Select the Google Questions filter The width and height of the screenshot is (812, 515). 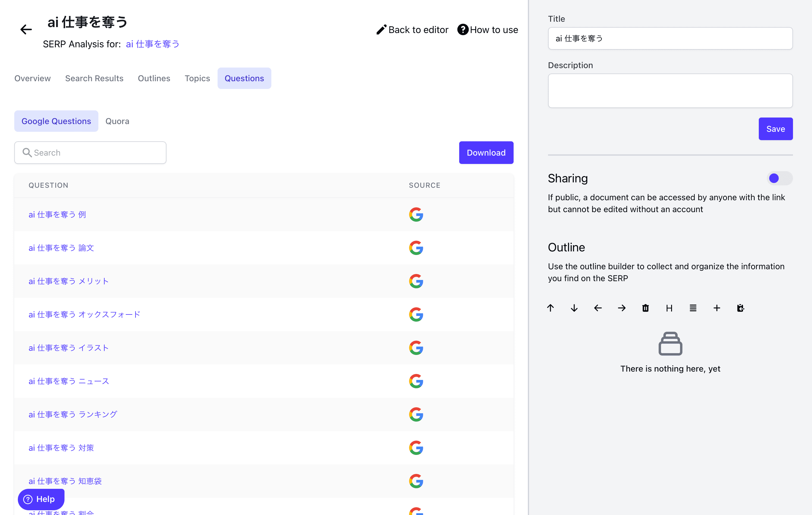(x=56, y=121)
